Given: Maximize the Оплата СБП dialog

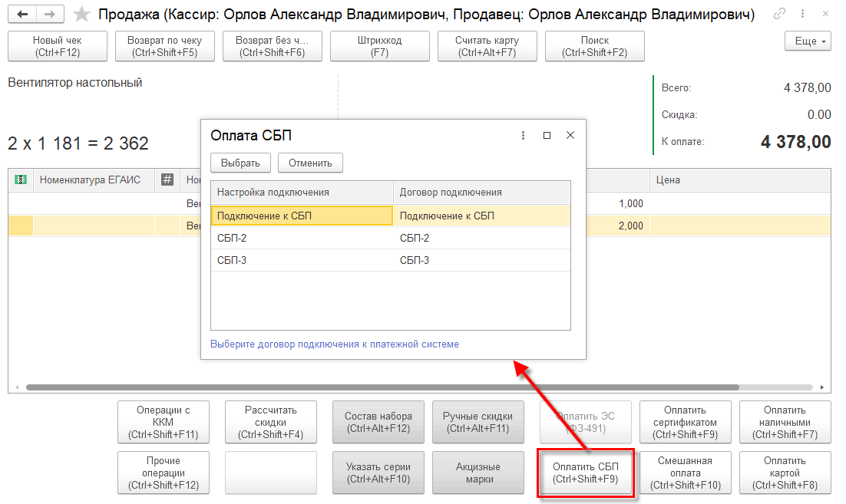Looking at the screenshot, I should click(547, 135).
